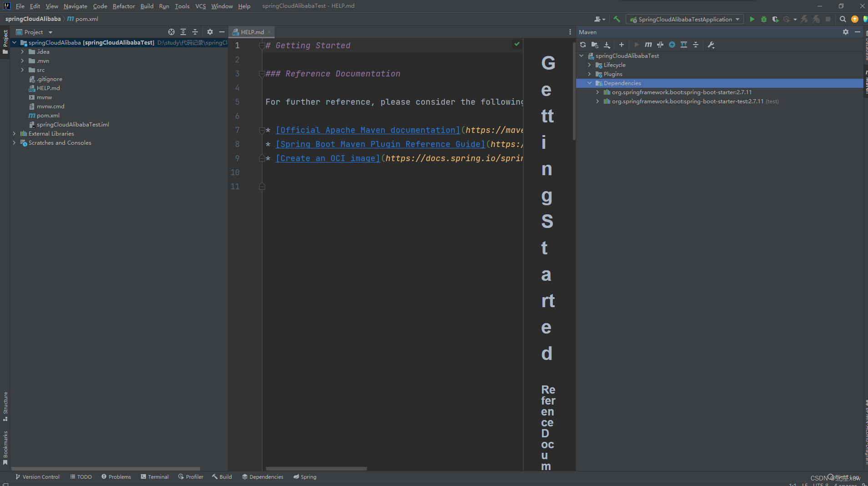Open editor tab options menu

(570, 32)
